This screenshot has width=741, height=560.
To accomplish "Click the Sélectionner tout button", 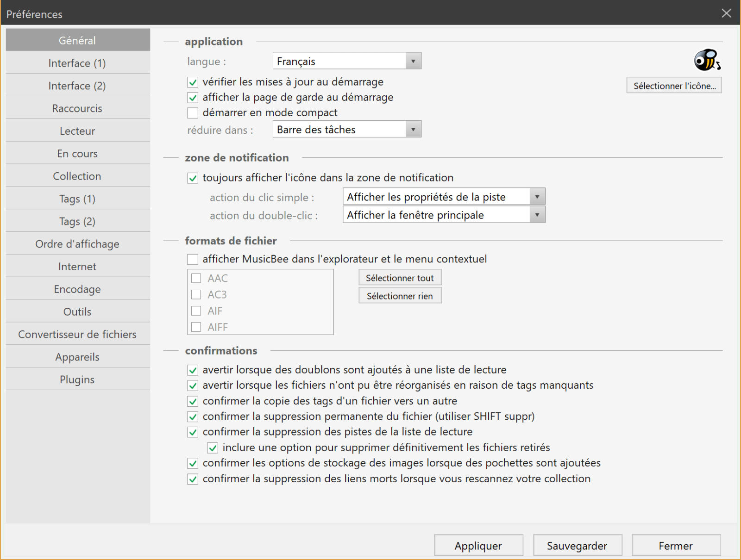I will (x=400, y=277).
